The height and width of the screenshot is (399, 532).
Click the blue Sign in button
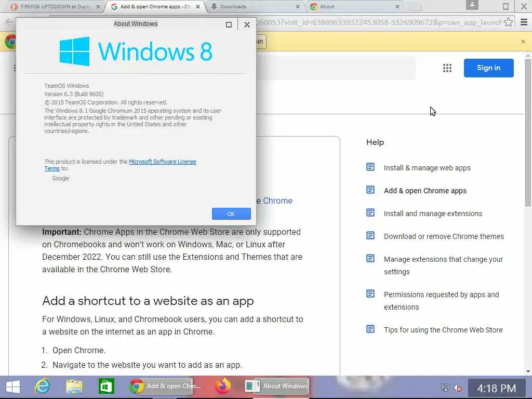tap(488, 68)
